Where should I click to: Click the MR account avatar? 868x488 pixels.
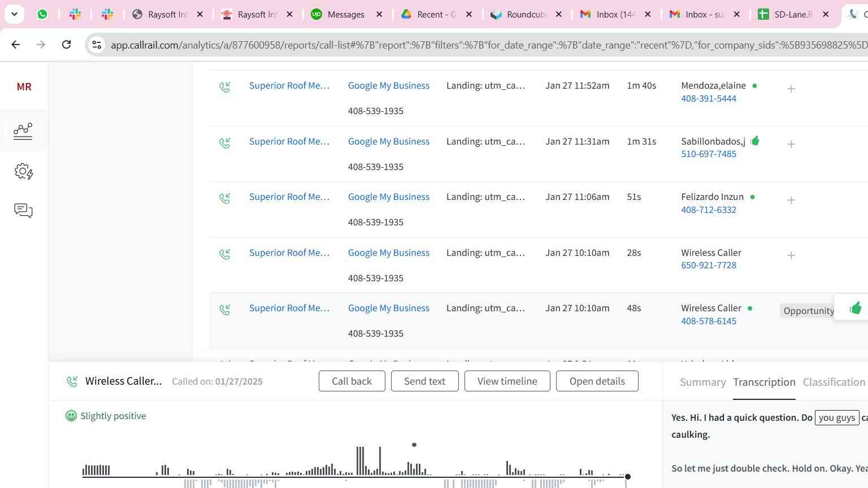(24, 86)
